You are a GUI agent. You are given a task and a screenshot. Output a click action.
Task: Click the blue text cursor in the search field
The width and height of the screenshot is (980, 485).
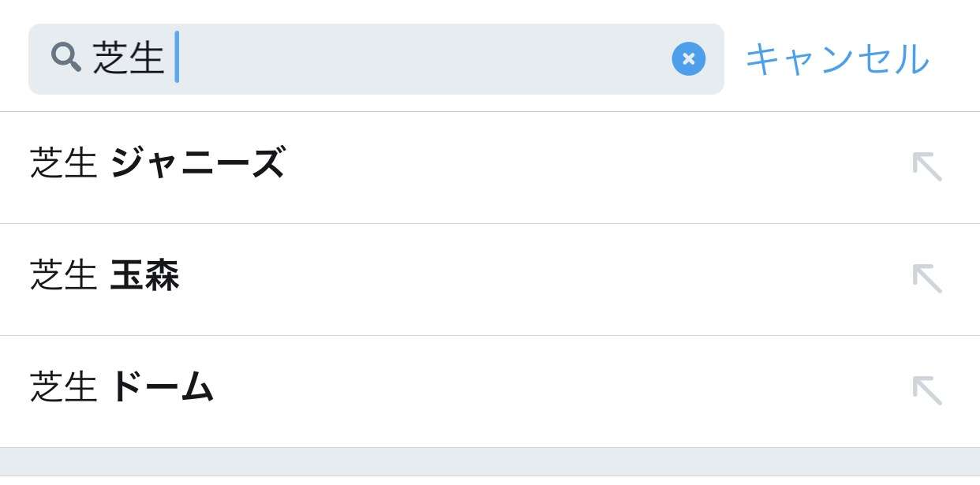tap(177, 57)
